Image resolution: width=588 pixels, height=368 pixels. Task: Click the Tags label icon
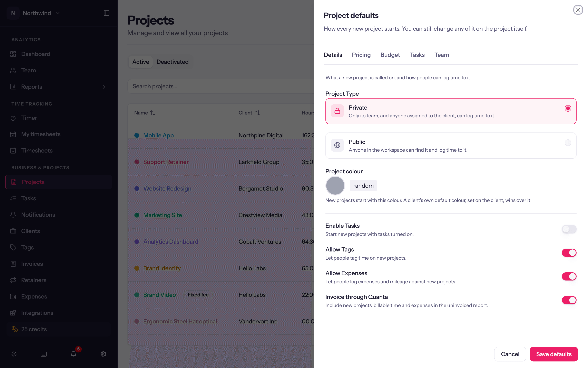click(x=13, y=248)
